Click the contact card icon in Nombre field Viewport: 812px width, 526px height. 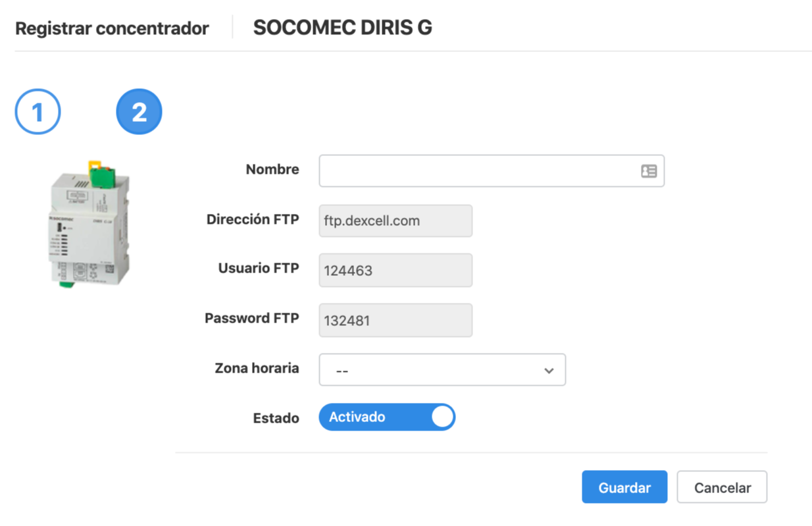click(x=649, y=171)
